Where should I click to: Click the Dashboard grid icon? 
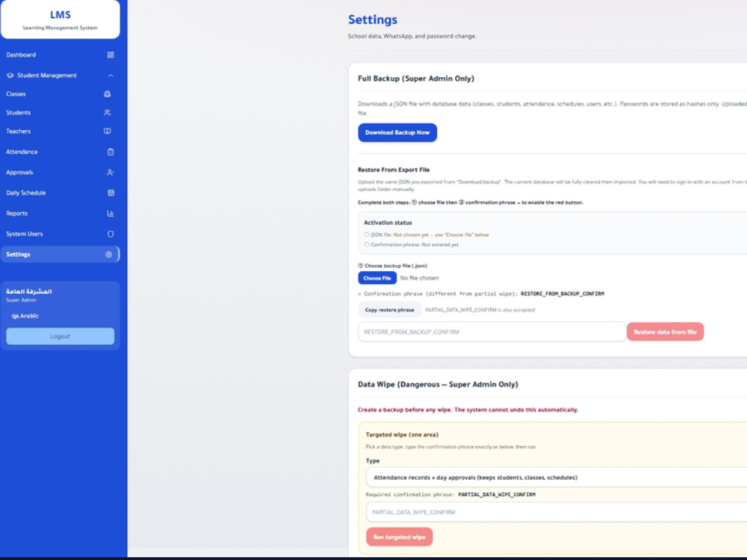pos(111,55)
